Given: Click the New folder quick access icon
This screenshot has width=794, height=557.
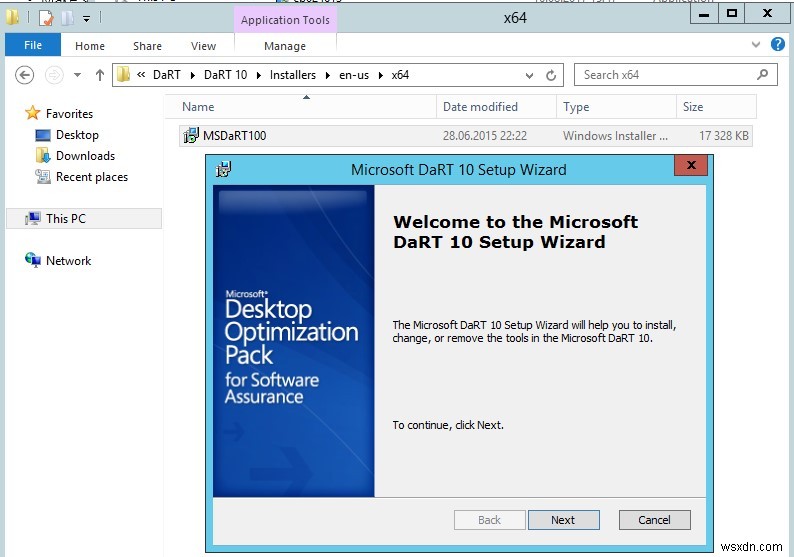Looking at the screenshot, I should [67, 19].
